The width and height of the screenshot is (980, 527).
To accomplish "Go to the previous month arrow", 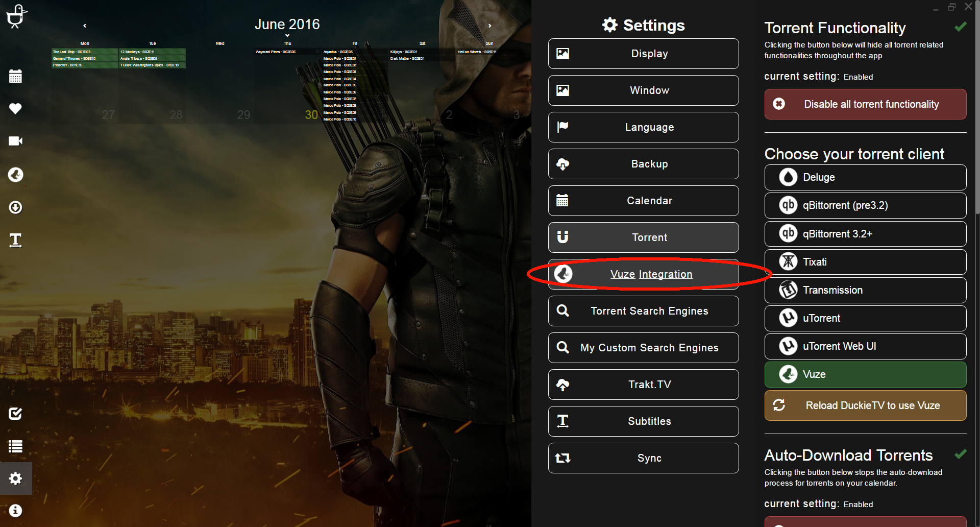I will [85, 26].
